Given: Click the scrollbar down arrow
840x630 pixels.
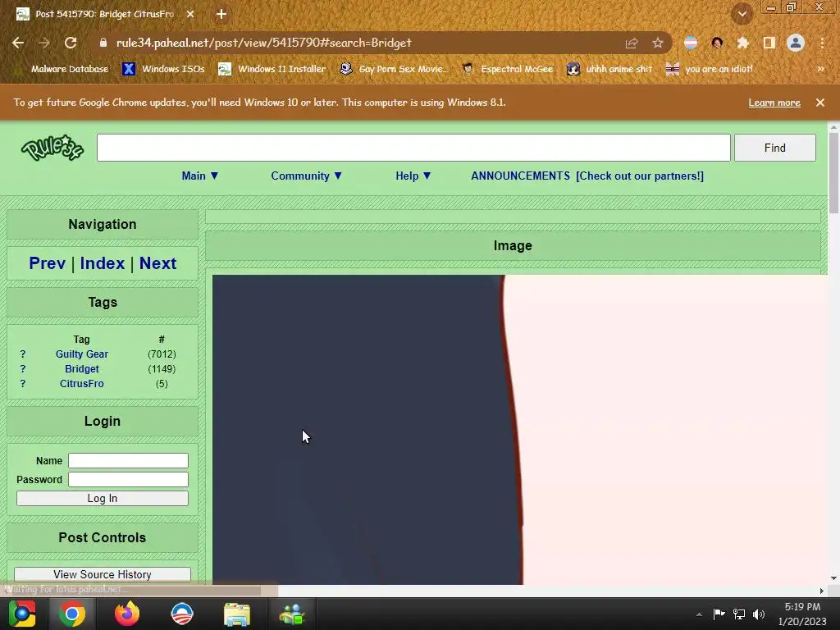Looking at the screenshot, I should (833, 578).
